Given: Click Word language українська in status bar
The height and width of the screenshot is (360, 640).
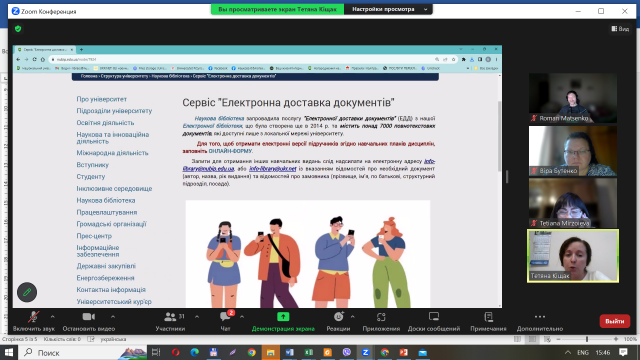Looking at the screenshot, I should click(x=113, y=339).
